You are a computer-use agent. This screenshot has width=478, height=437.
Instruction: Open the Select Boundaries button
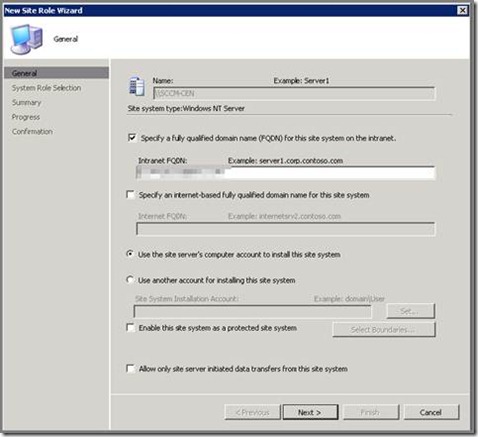tap(384, 330)
